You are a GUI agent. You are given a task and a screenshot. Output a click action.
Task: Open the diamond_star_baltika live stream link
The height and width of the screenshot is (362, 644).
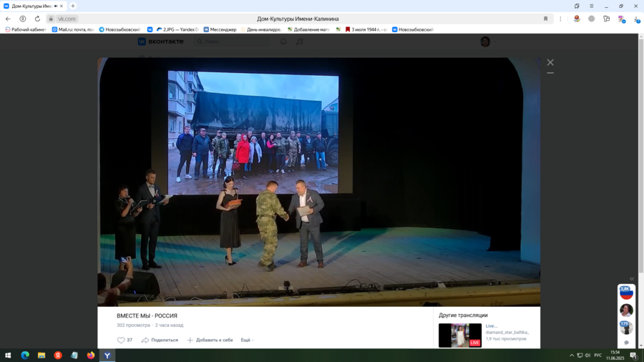(x=507, y=333)
